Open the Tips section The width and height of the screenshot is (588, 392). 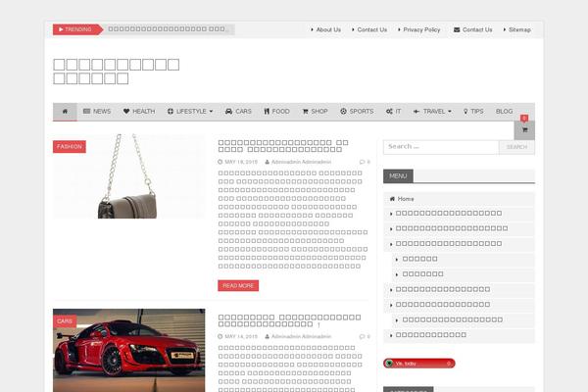(x=473, y=112)
